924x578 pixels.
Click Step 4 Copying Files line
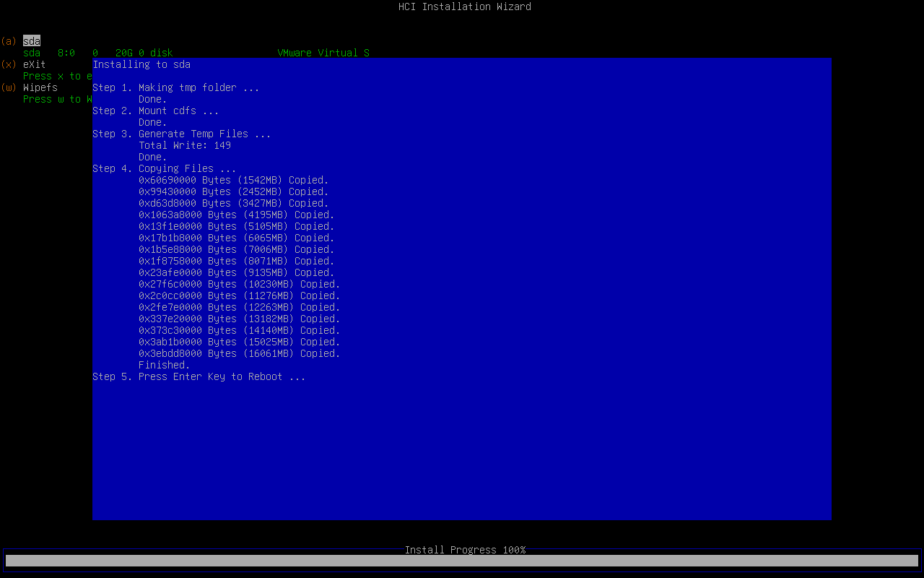pos(164,168)
